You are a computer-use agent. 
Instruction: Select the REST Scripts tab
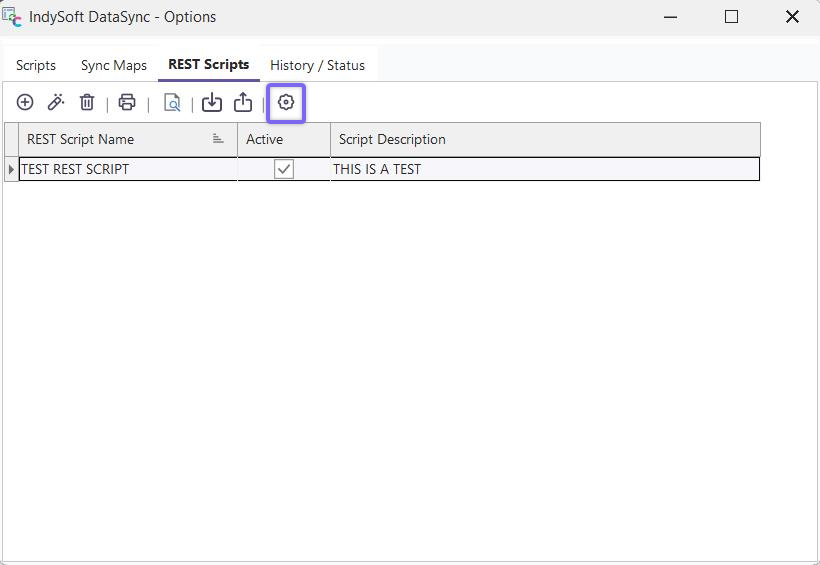point(208,64)
